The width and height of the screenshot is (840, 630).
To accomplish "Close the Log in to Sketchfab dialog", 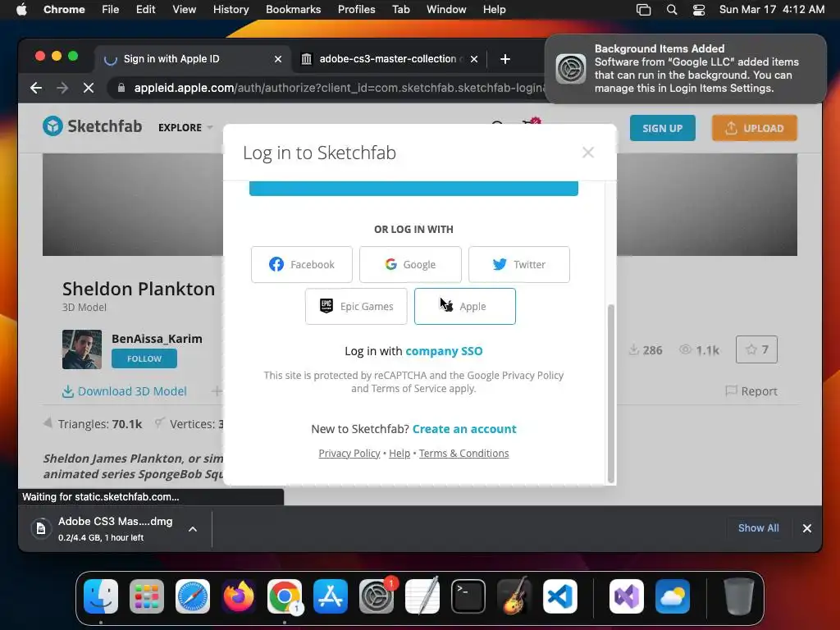I will click(587, 153).
